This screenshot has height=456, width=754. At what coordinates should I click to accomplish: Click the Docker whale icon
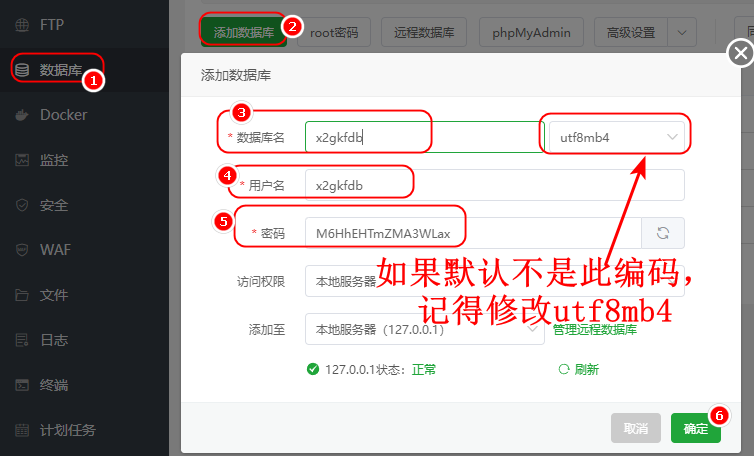tap(22, 115)
